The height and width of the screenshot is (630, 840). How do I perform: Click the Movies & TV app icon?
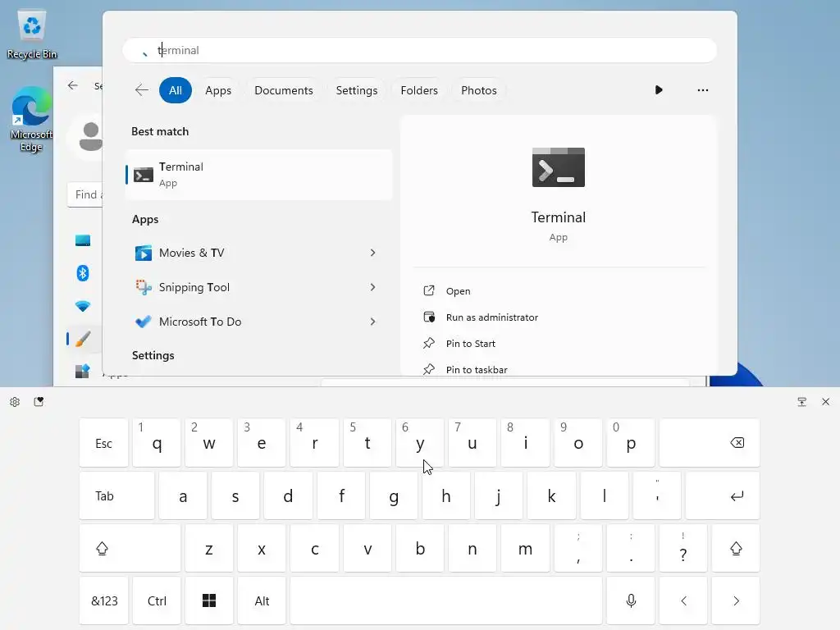click(143, 253)
